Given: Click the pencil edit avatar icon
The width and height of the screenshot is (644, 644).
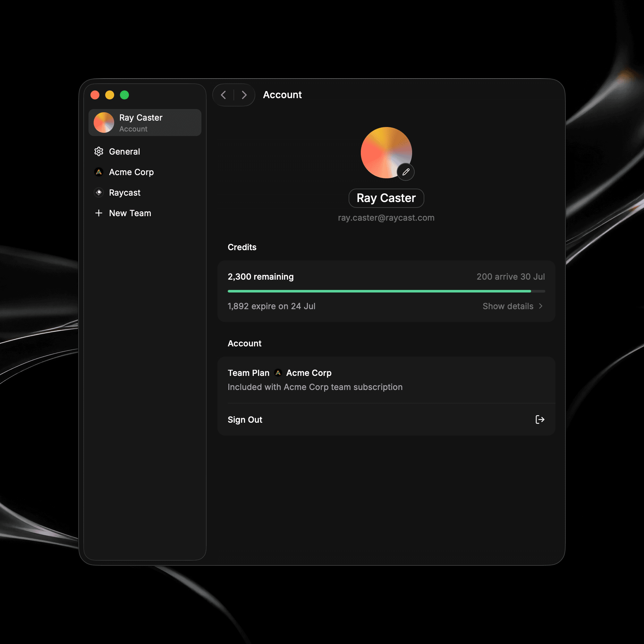Looking at the screenshot, I should [406, 172].
